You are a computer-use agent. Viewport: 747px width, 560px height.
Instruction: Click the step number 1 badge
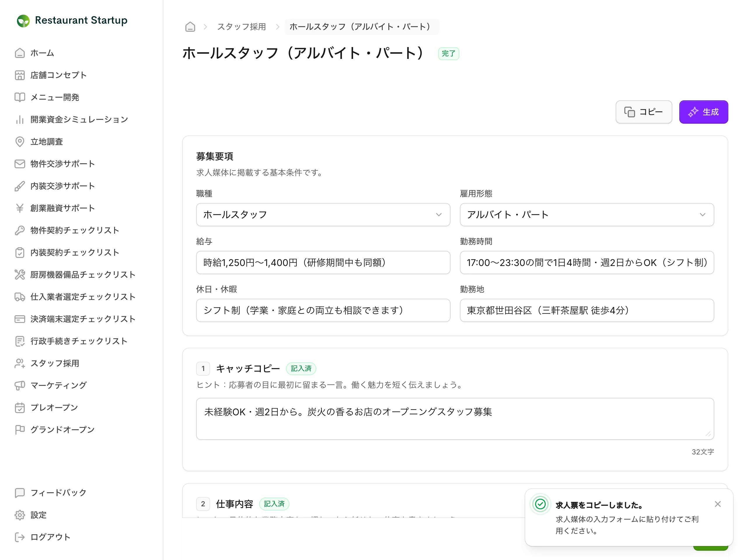(203, 369)
